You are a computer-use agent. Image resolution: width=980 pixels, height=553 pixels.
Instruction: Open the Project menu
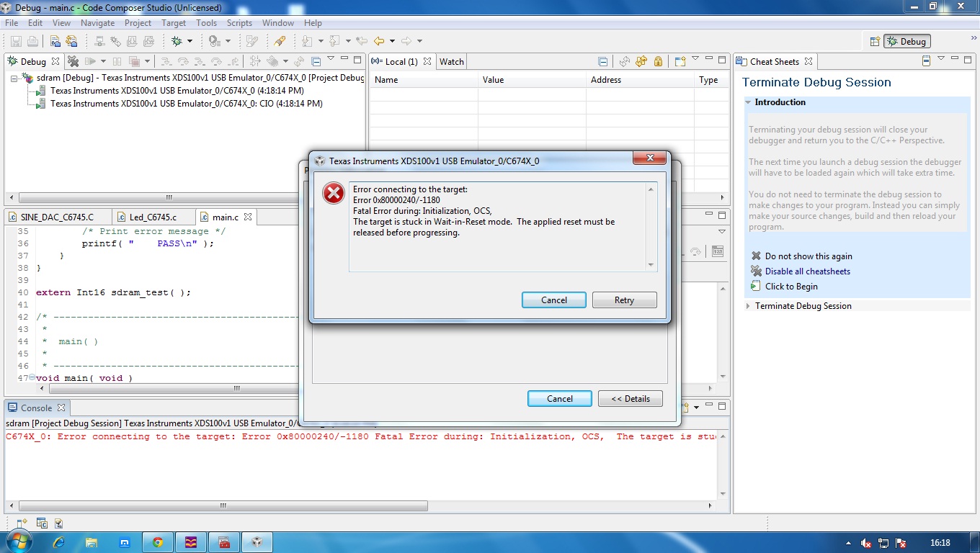(x=138, y=23)
